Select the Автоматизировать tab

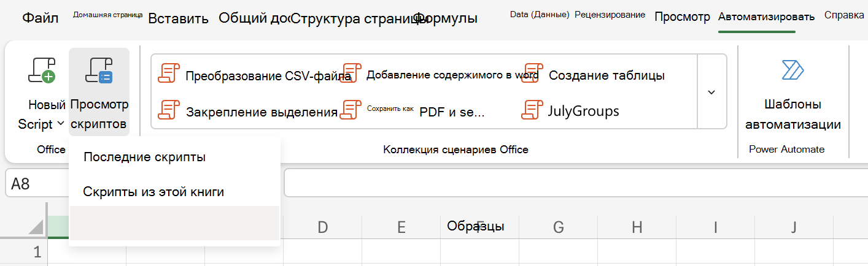(x=766, y=17)
